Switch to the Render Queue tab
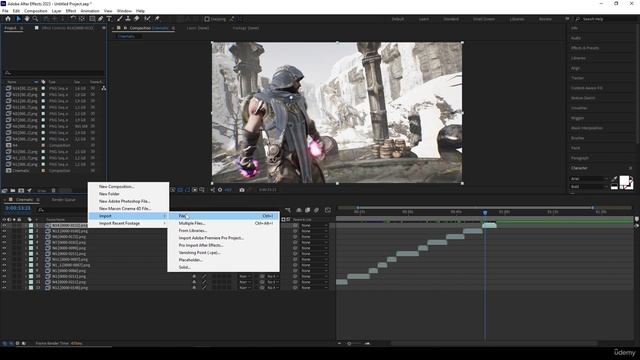 63,200
